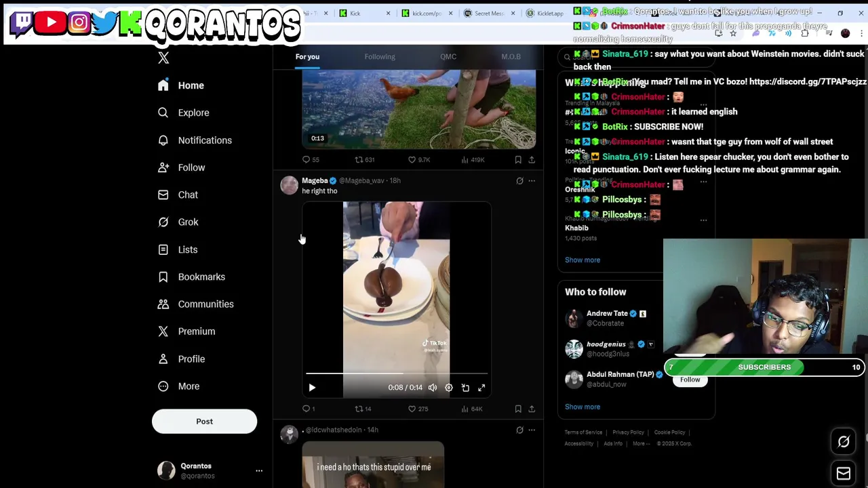Switch to the QMC tab

pyautogui.click(x=448, y=57)
